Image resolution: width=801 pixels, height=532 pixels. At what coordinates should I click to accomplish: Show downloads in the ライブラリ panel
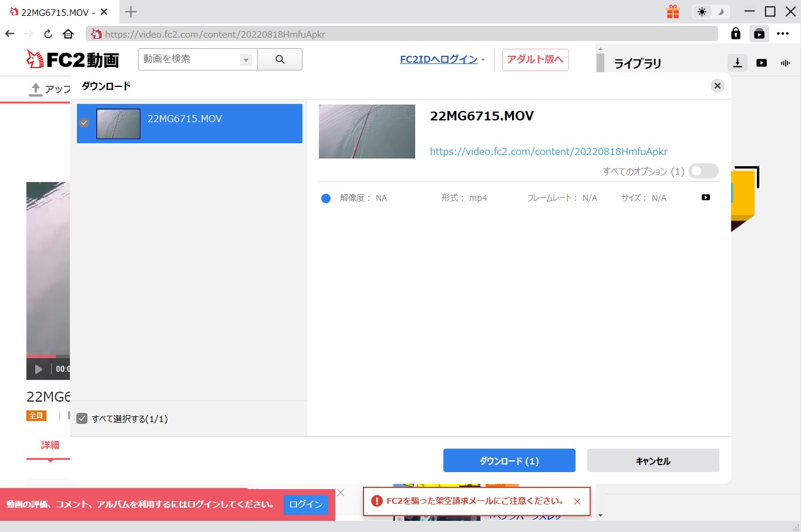[738, 63]
